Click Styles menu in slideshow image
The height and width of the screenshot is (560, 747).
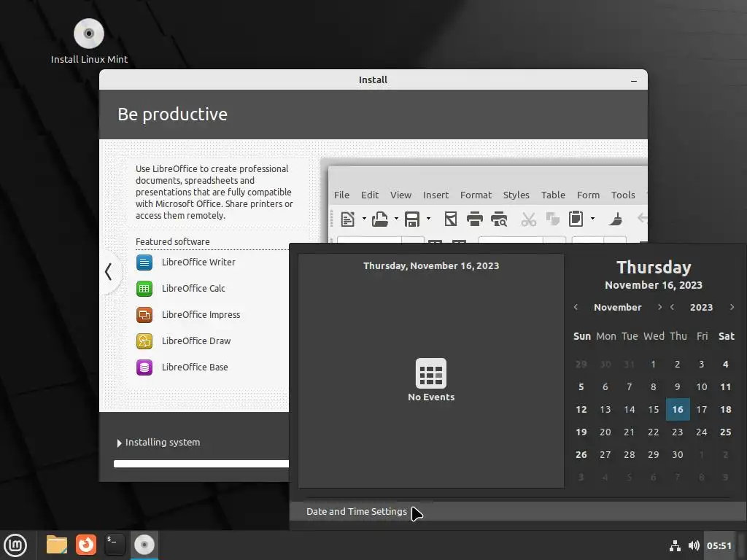(516, 195)
